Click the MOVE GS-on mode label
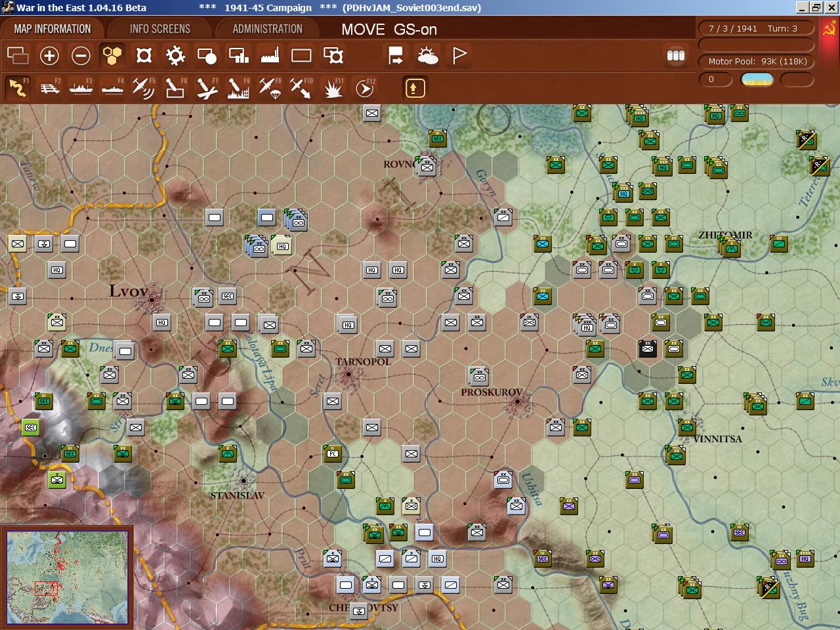The image size is (840, 630). click(389, 30)
